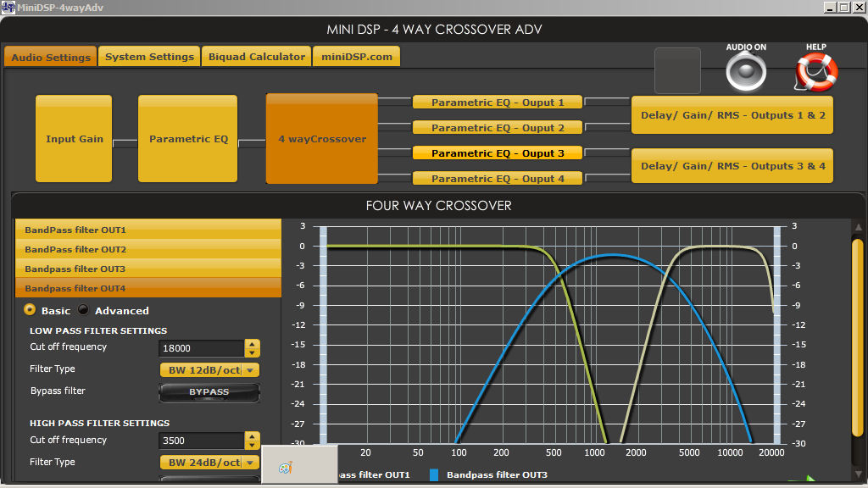
Task: Switch to the System Settings tab
Action: [x=149, y=57]
